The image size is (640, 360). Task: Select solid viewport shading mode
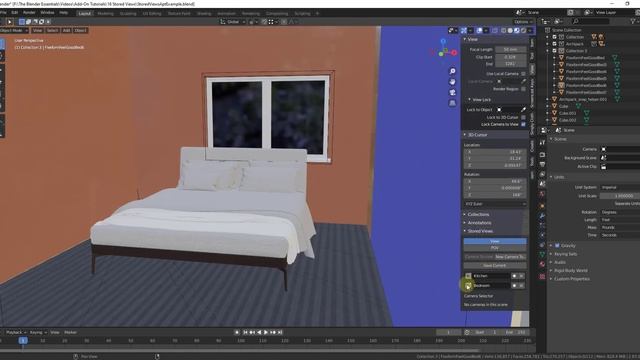510,31
